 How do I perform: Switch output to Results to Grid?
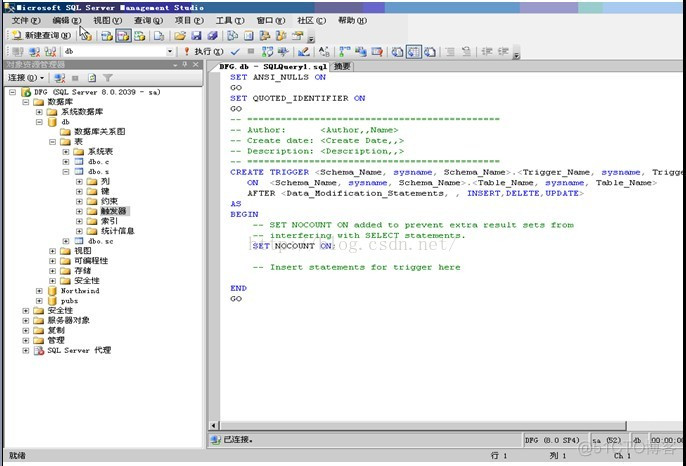(x=413, y=52)
